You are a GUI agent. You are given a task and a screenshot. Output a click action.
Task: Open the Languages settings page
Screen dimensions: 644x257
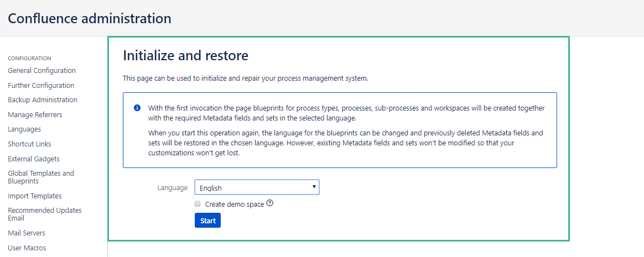(x=24, y=129)
